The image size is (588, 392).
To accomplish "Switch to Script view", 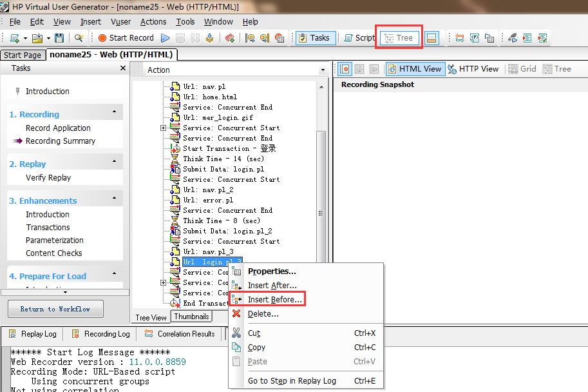I will (359, 38).
